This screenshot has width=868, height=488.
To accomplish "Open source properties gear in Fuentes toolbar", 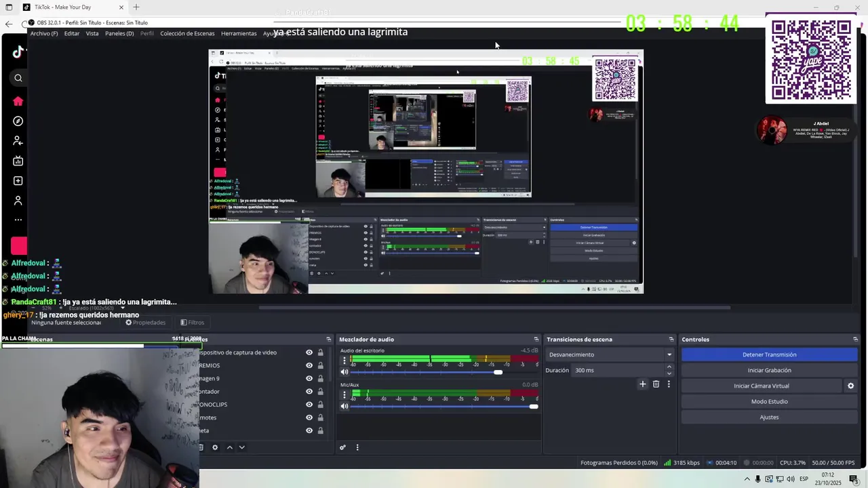I will click(215, 447).
